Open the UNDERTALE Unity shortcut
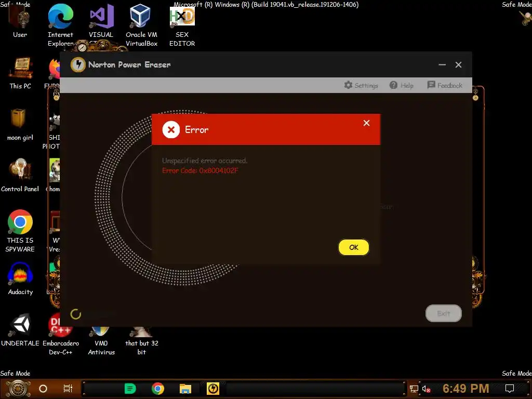Screen dimensions: 532x399 (20, 330)
